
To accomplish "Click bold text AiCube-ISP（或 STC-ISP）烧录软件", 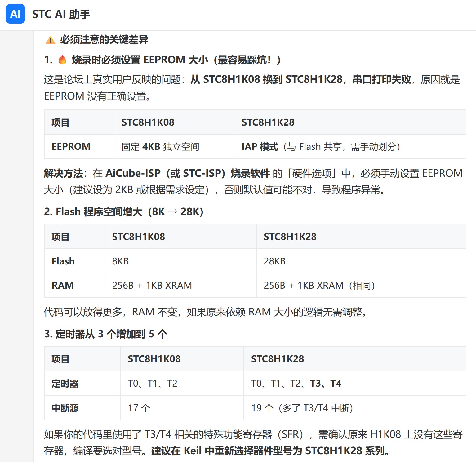I will pyautogui.click(x=188, y=173).
